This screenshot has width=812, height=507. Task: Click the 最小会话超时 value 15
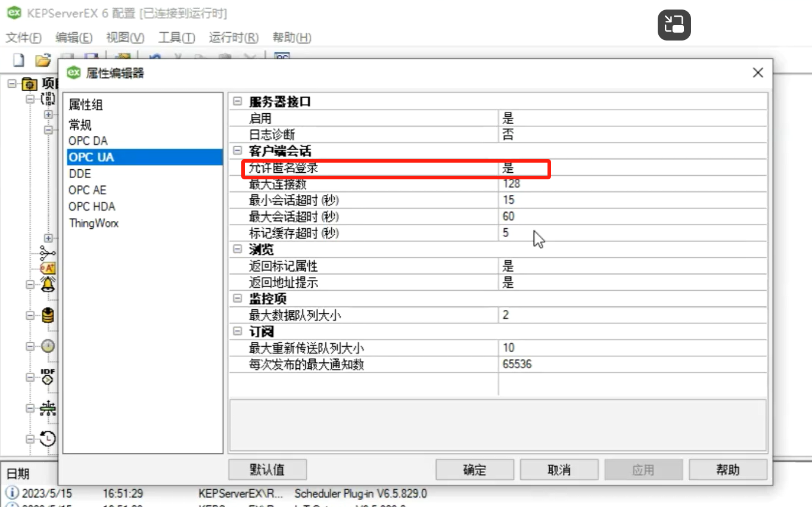(633, 200)
